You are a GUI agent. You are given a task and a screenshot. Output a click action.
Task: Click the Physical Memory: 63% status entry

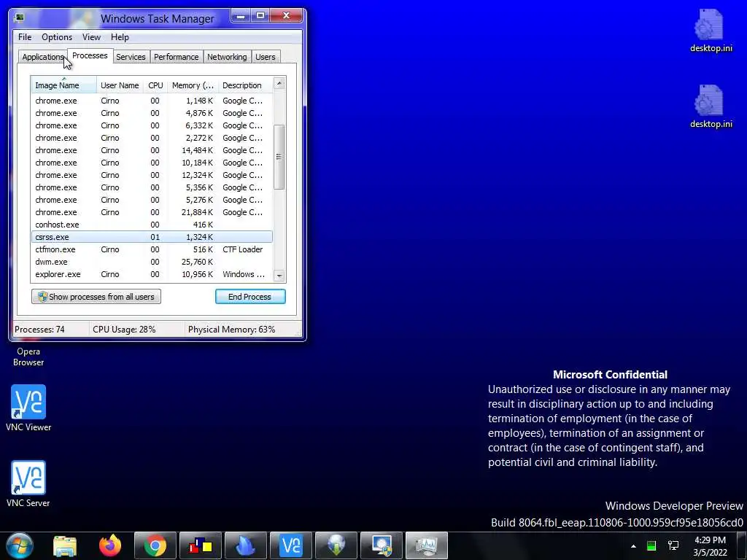coord(231,330)
